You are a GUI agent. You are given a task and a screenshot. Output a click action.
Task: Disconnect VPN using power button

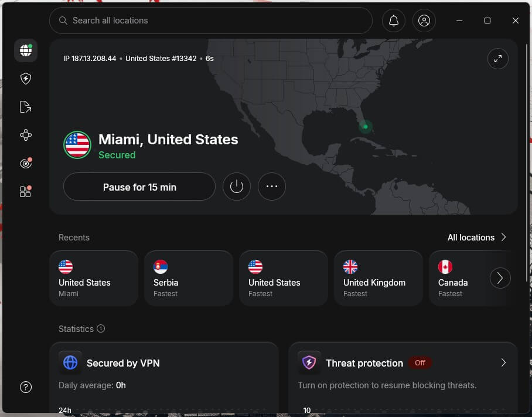pyautogui.click(x=237, y=187)
